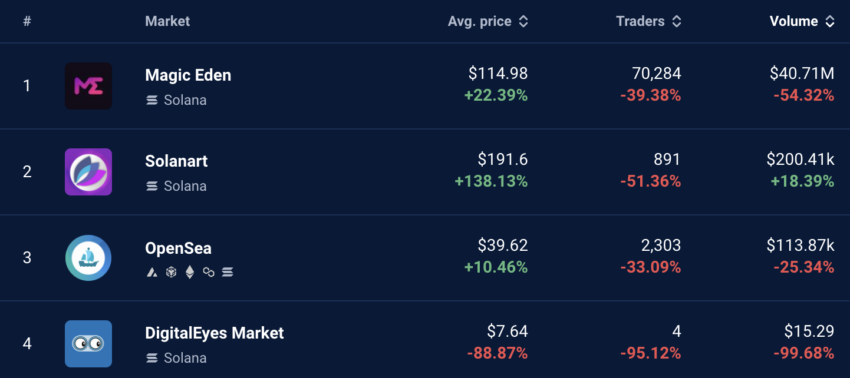The image size is (850, 378).
Task: Click Magic Eden's $40.71M volume value
Action: pos(802,73)
